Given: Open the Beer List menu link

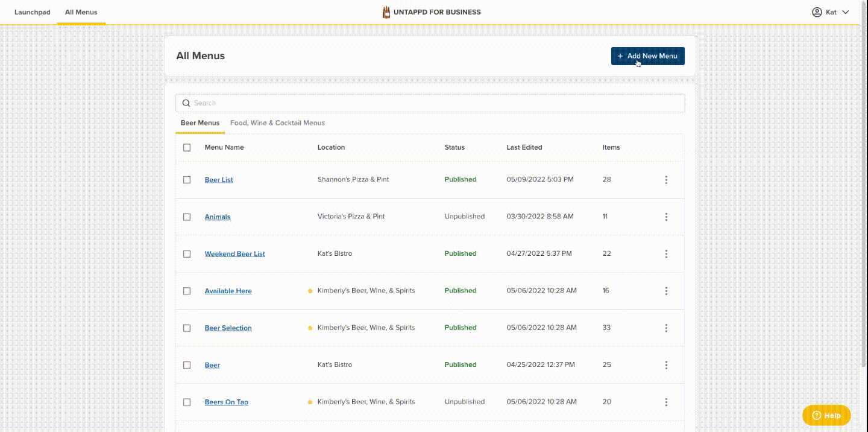Looking at the screenshot, I should [219, 180].
